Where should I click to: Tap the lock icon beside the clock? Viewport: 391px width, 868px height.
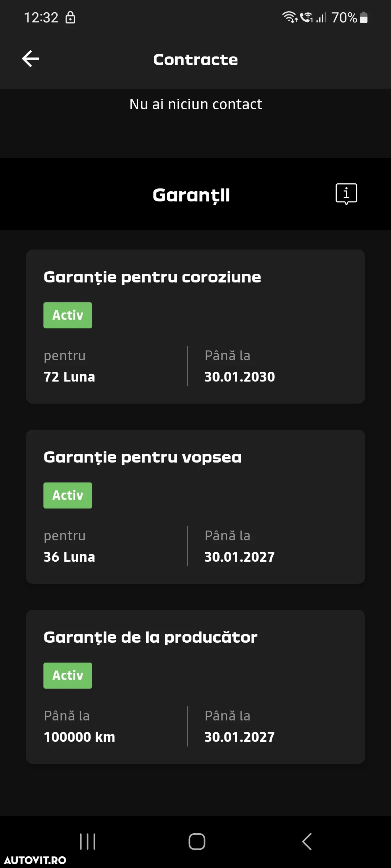70,17
